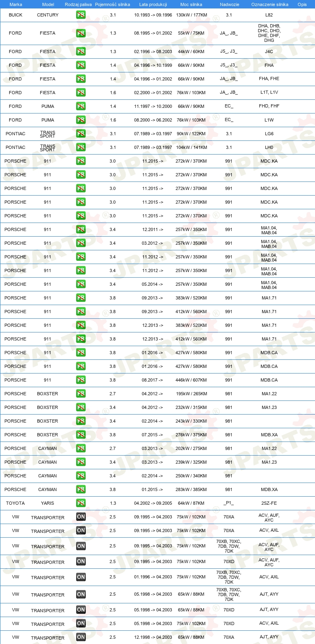The height and width of the screenshot is (644, 315).
Task: Click power value 44kW / 60KM
Action: point(191,52)
